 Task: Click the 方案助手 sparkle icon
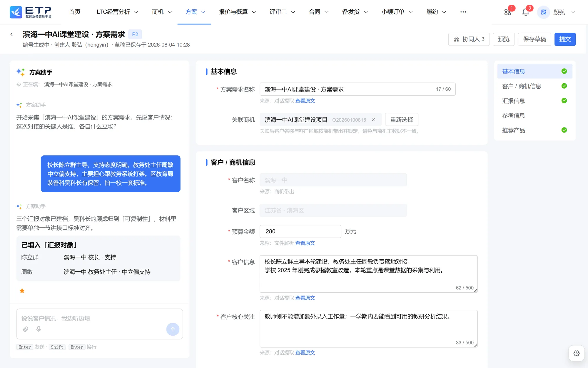tap(20, 72)
